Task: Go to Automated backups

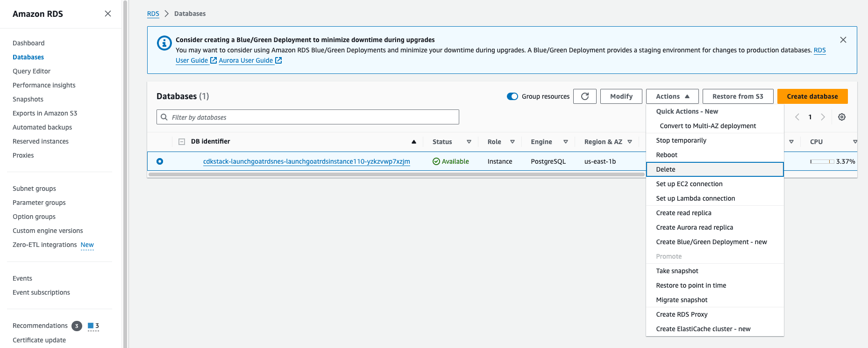Action: tap(42, 127)
